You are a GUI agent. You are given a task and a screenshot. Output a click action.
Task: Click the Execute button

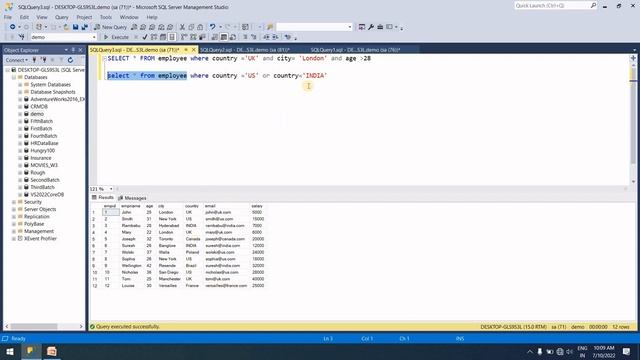116,37
